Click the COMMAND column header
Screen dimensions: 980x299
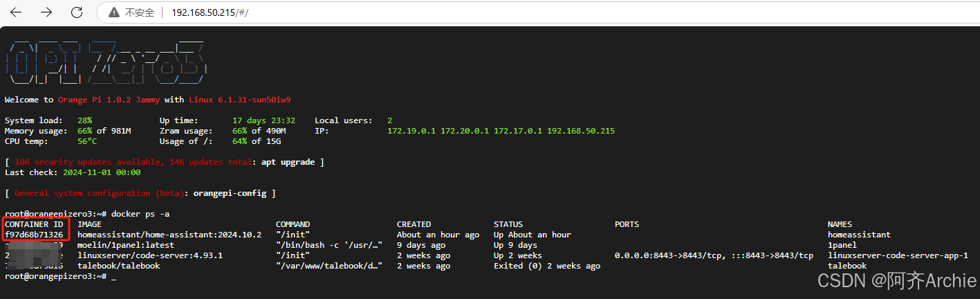tap(293, 224)
